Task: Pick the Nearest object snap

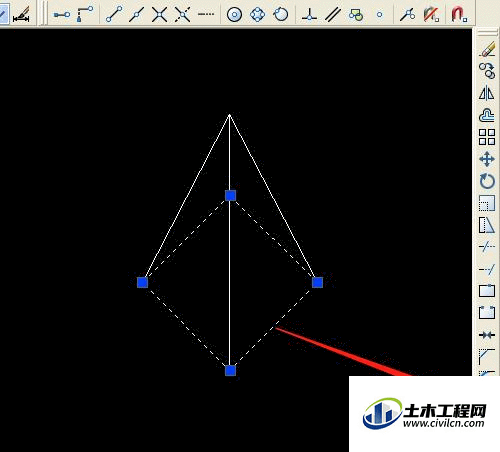Action: [x=407, y=15]
